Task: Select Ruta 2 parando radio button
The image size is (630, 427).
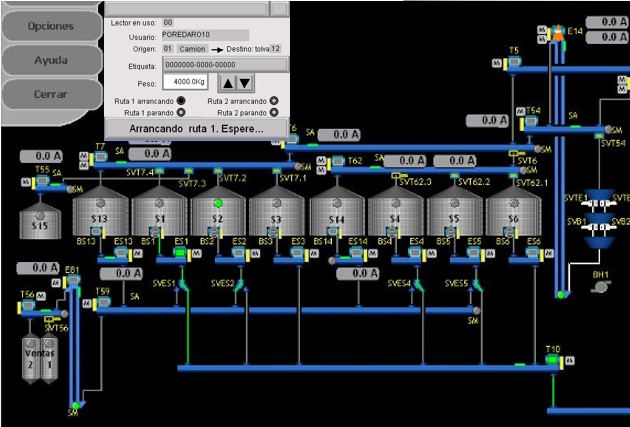Action: (x=274, y=113)
